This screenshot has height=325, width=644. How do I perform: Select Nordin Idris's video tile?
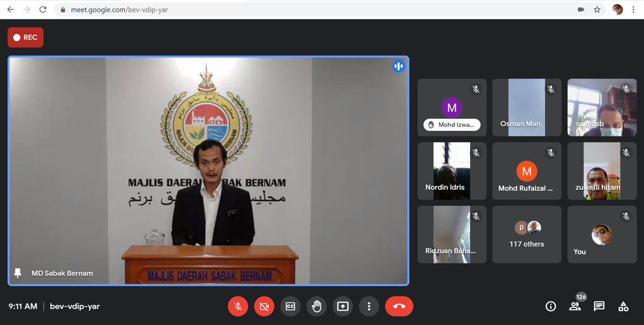tap(452, 171)
